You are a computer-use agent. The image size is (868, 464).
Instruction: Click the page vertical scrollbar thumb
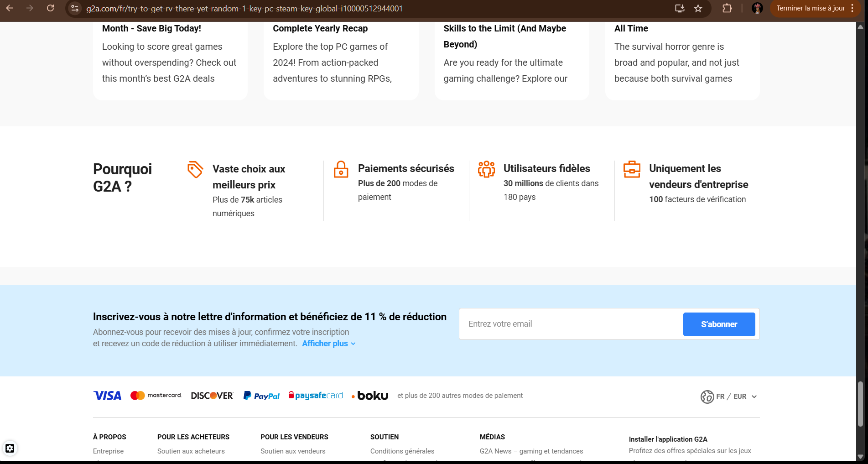coord(860,404)
